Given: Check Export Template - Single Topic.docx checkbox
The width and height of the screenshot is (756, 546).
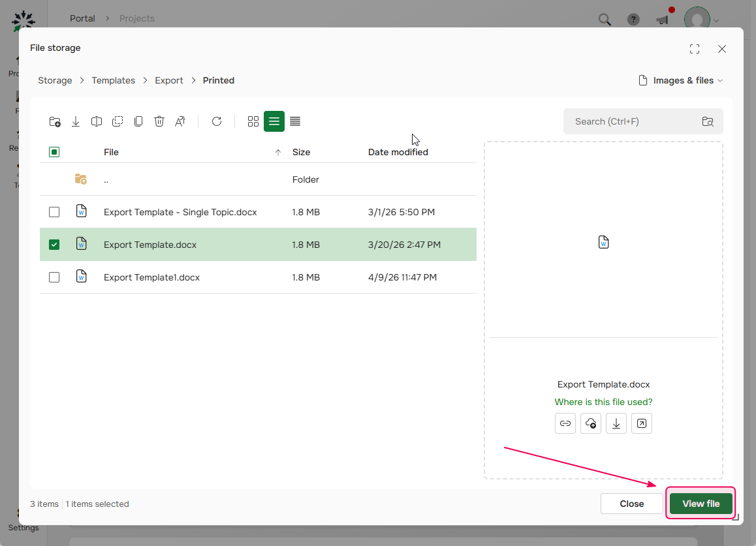Looking at the screenshot, I should point(54,212).
